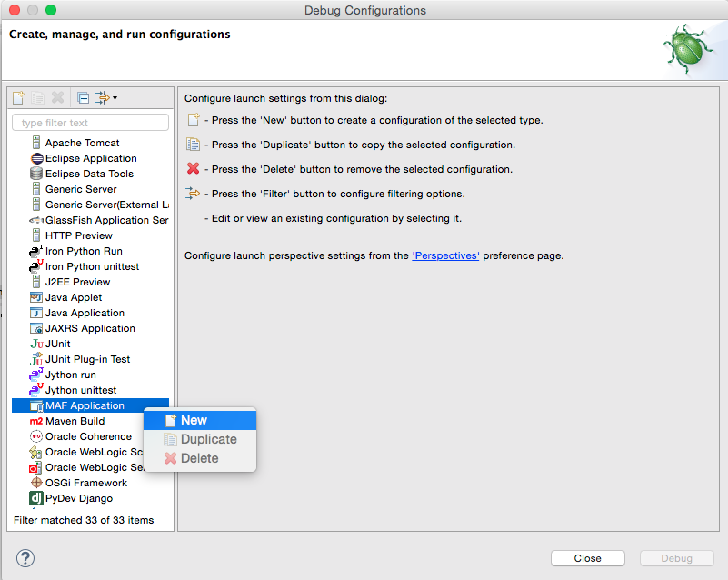This screenshot has height=580, width=728.
Task: Select Java Application entry
Action: 85,313
